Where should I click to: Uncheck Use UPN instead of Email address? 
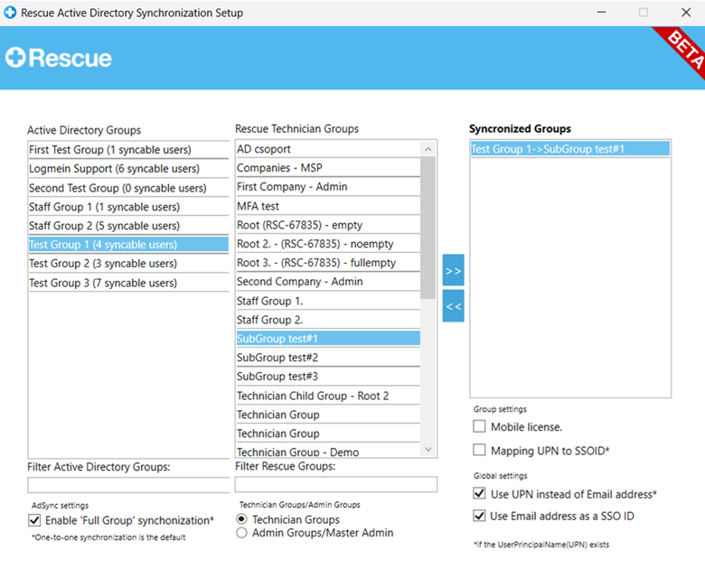[479, 494]
